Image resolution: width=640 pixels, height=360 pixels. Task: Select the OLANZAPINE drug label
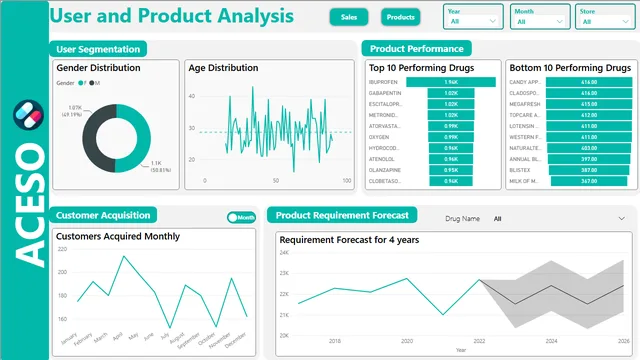[384, 170]
